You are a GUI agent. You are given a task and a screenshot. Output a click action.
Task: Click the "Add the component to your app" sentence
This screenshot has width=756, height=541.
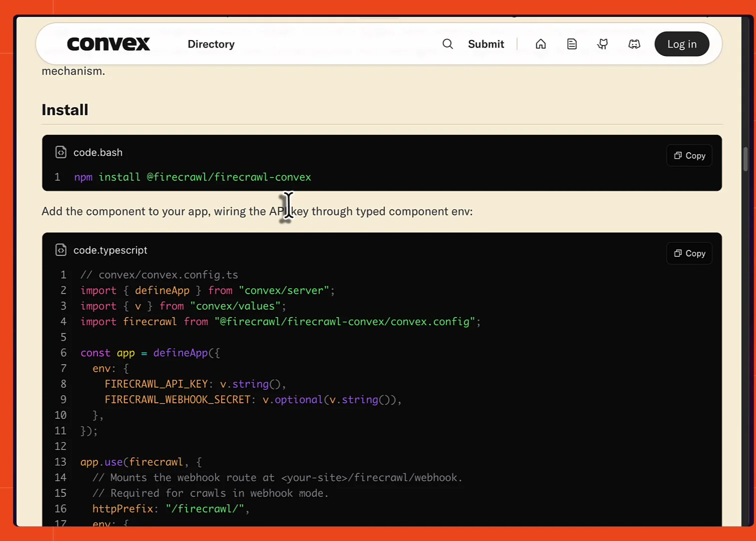(257, 211)
